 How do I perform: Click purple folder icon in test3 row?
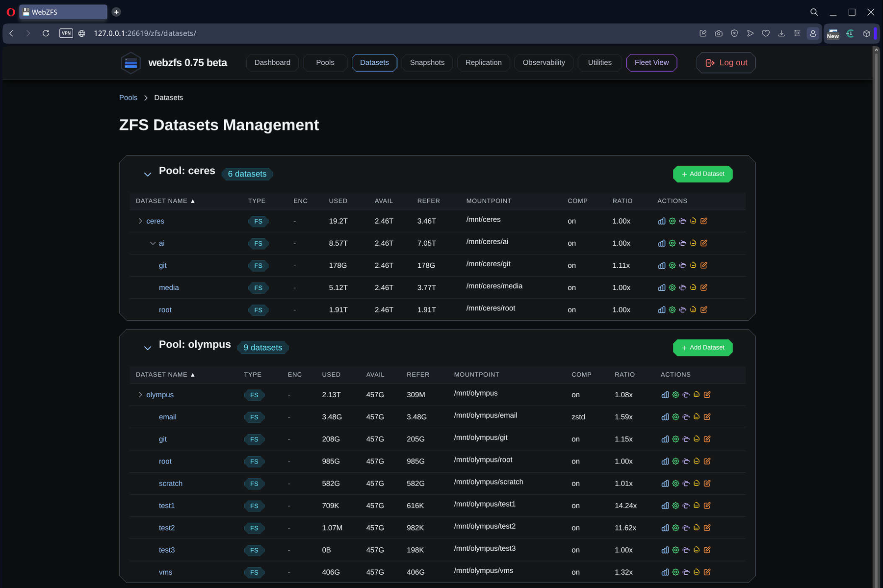(x=686, y=550)
